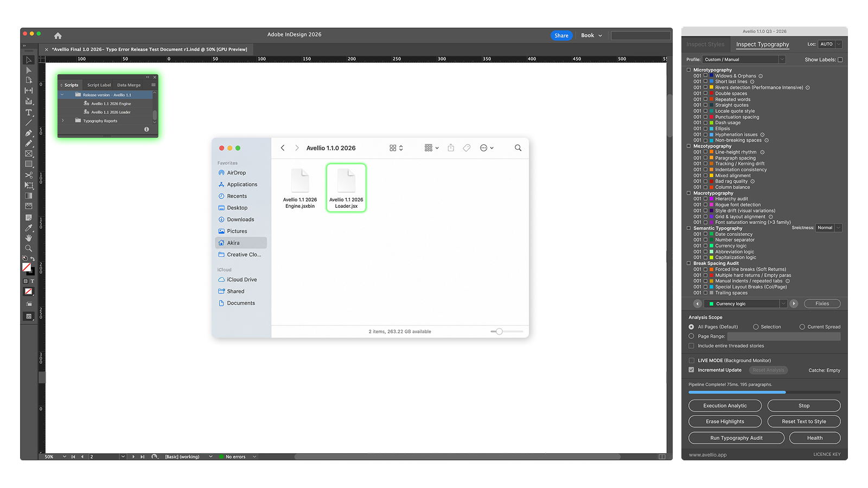The height and width of the screenshot is (488, 868).
Task: Click Finder share icon
Action: pyautogui.click(x=451, y=147)
